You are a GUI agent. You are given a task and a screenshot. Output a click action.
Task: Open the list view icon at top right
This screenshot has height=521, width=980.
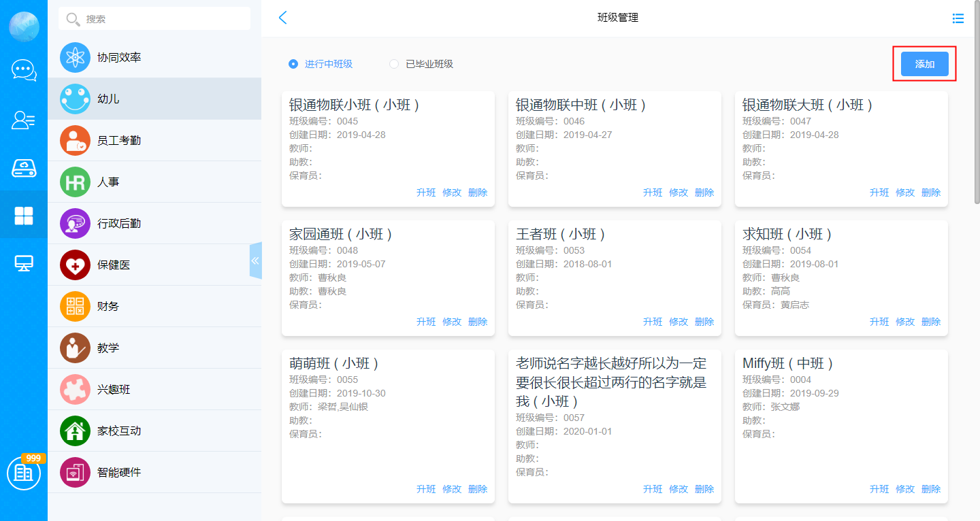[958, 18]
